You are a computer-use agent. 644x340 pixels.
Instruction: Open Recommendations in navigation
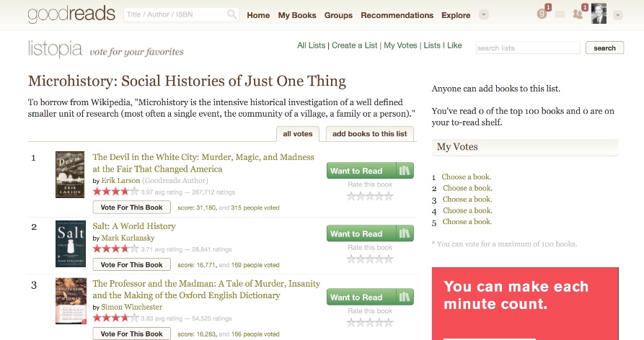(397, 15)
